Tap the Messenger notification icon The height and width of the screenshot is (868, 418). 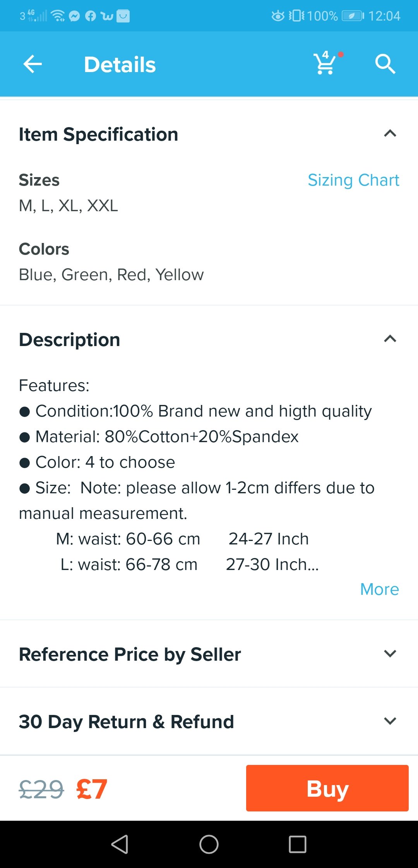click(74, 16)
